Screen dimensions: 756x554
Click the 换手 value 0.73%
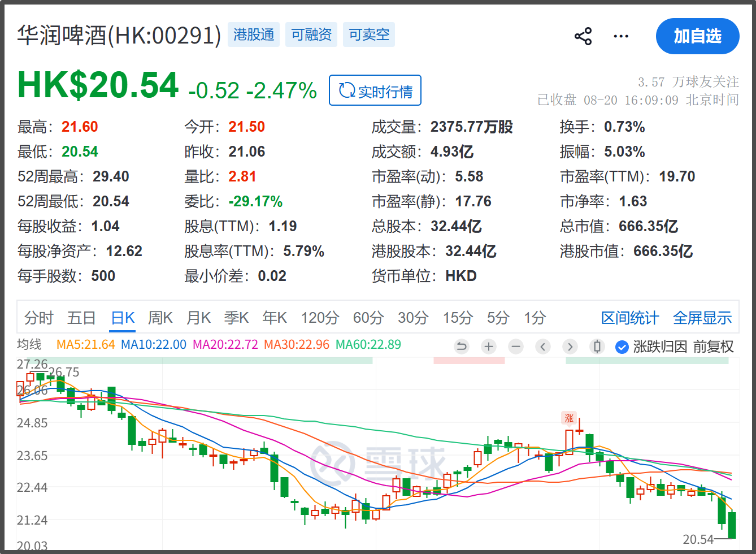click(x=624, y=127)
